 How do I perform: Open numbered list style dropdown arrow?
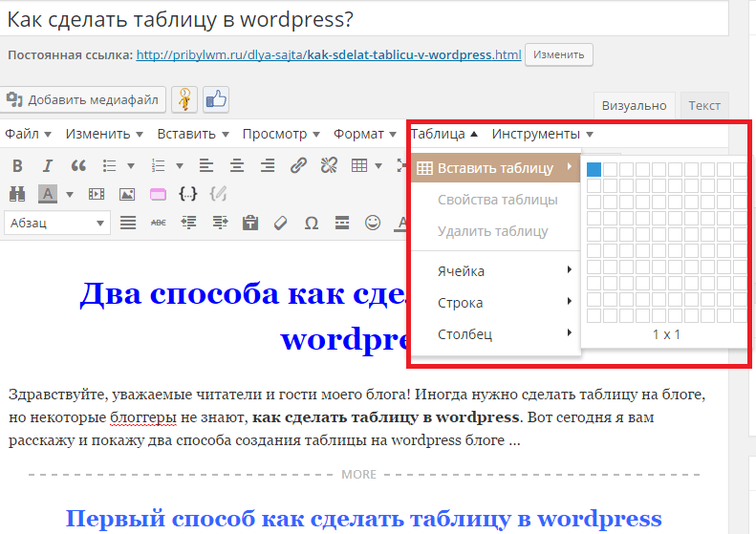[x=180, y=166]
